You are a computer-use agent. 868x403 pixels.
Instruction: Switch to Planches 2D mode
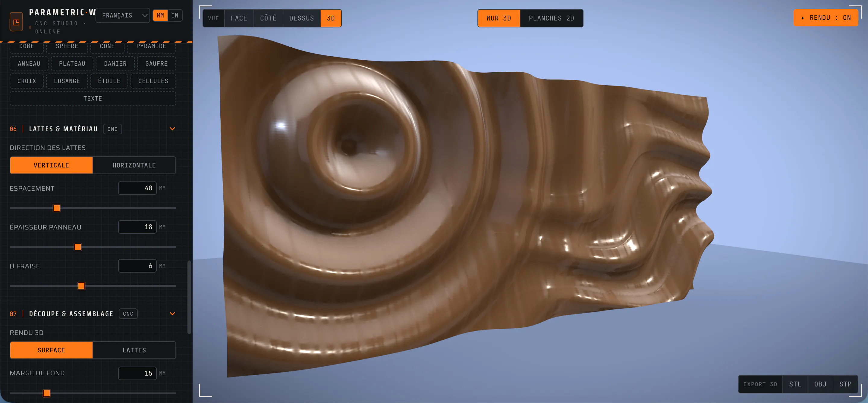pos(552,18)
